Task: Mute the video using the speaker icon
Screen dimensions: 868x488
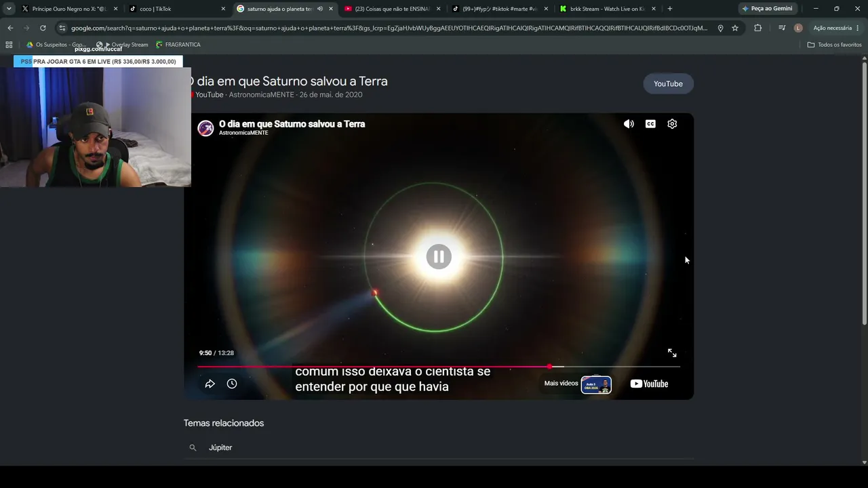Action: coord(629,124)
